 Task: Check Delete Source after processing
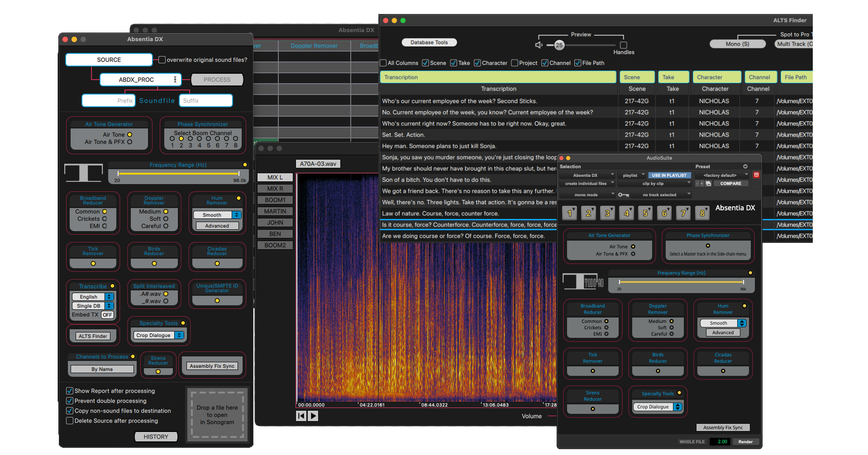coord(70,421)
